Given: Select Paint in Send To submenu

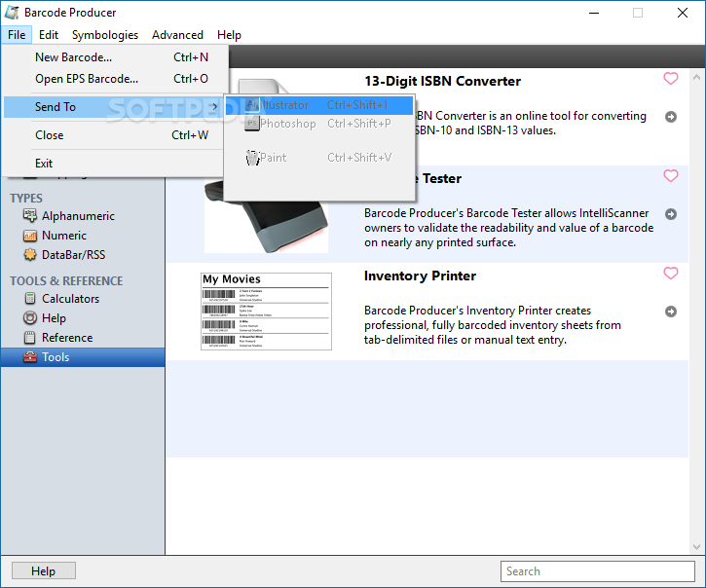Looking at the screenshot, I should pyautogui.click(x=319, y=158).
